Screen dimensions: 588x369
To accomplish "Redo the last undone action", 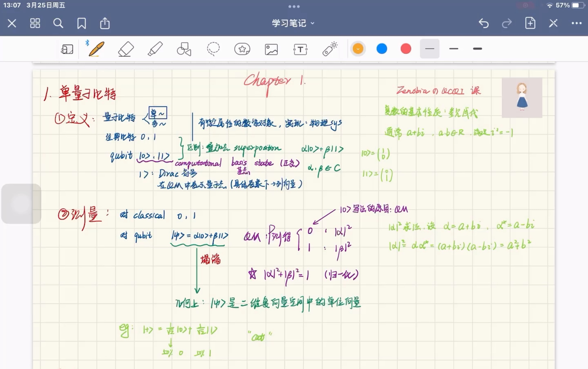I will (507, 23).
